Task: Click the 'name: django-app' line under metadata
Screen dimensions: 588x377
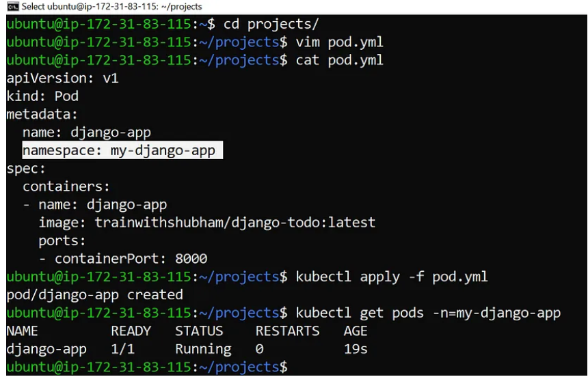Action: coord(87,132)
